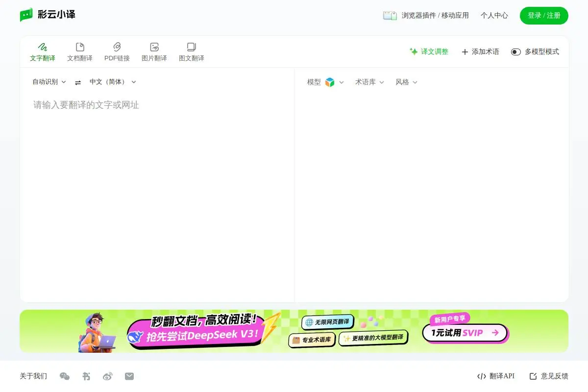Click the 多模型模式 label text
Screen dimensions: 588x392
(542, 51)
